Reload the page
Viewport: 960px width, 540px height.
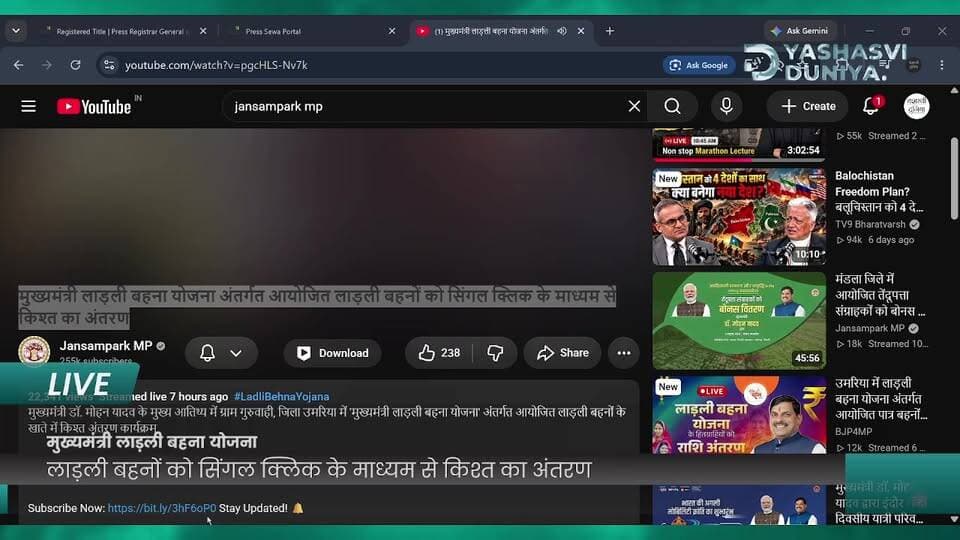[75, 65]
